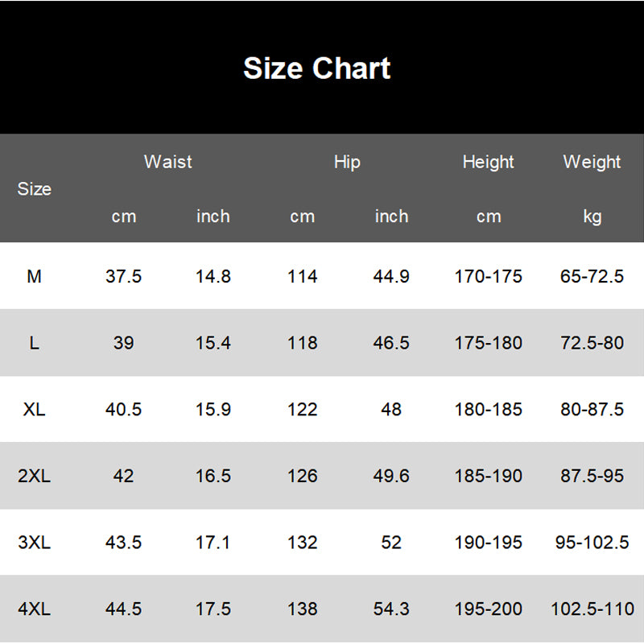The image size is (644, 644).
Task: Select the M size row label
Action: tap(34, 276)
